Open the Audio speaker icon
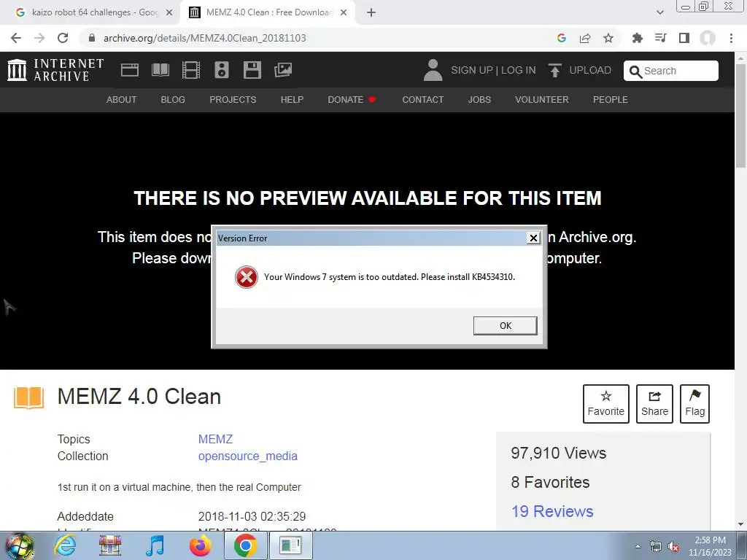The width and height of the screenshot is (747, 560). (222, 70)
